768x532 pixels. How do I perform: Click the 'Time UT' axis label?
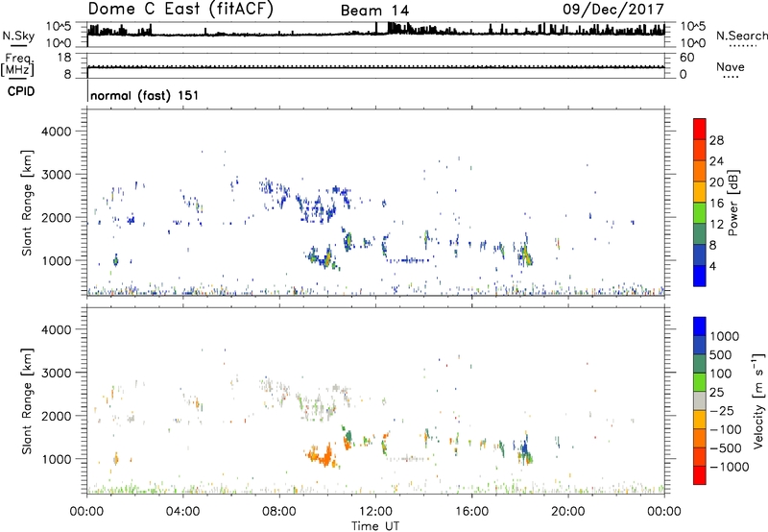(375, 526)
